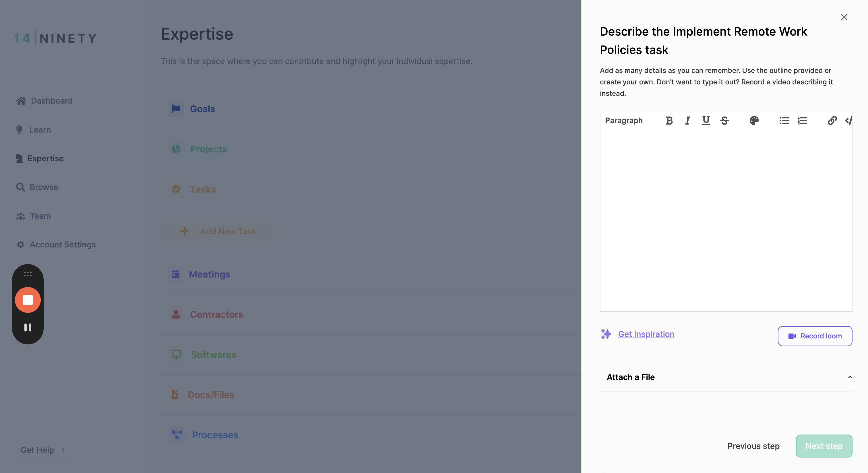The width and height of the screenshot is (868, 473).
Task: Click the plus icon beside Add New Task
Action: click(x=185, y=231)
